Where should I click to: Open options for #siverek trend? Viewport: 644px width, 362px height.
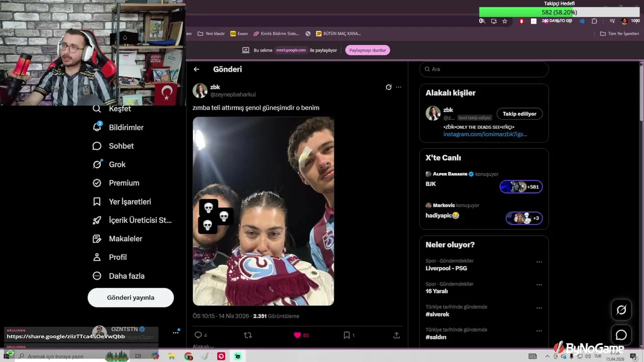[x=539, y=308]
